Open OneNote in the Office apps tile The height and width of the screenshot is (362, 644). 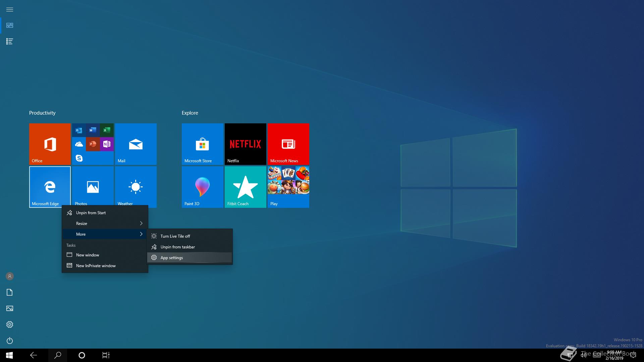coord(107,144)
